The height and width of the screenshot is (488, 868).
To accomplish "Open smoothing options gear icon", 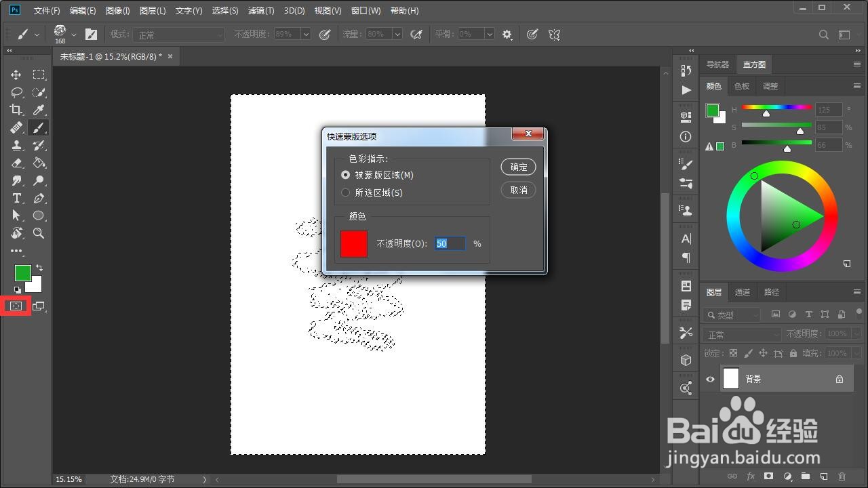I will click(x=507, y=35).
